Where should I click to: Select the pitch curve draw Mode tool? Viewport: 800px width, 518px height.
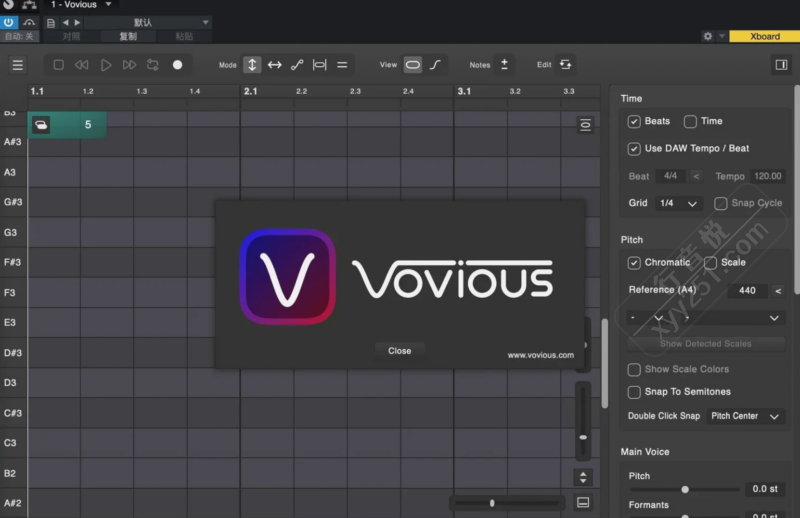pyautogui.click(x=297, y=65)
